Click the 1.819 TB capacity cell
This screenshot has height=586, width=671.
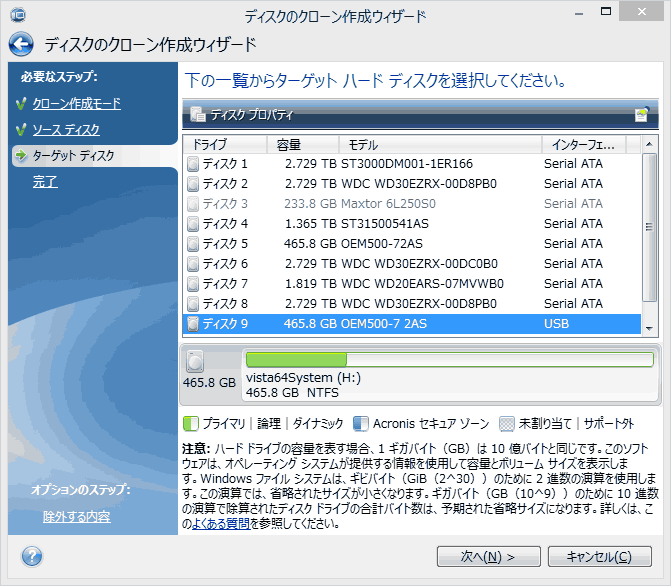coord(311,284)
